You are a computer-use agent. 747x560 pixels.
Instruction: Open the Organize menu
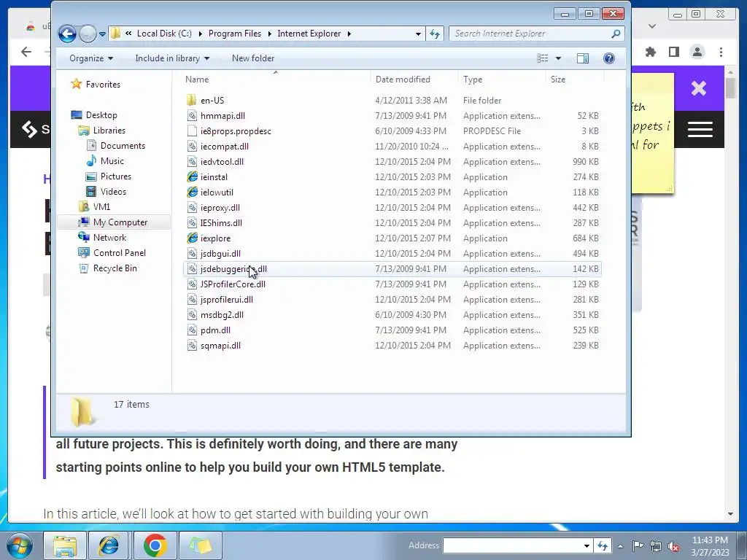[x=91, y=58]
